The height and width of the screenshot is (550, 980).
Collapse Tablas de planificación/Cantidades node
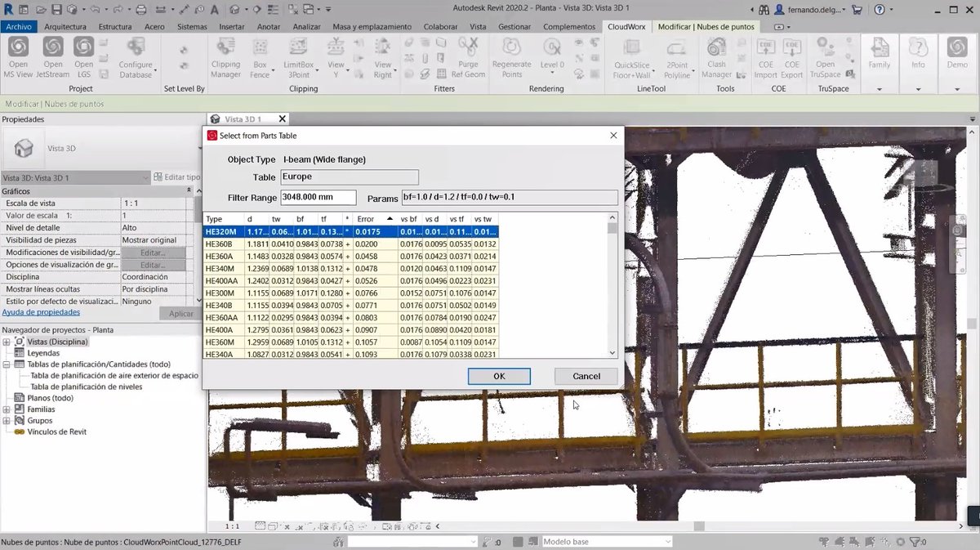pyautogui.click(x=7, y=364)
